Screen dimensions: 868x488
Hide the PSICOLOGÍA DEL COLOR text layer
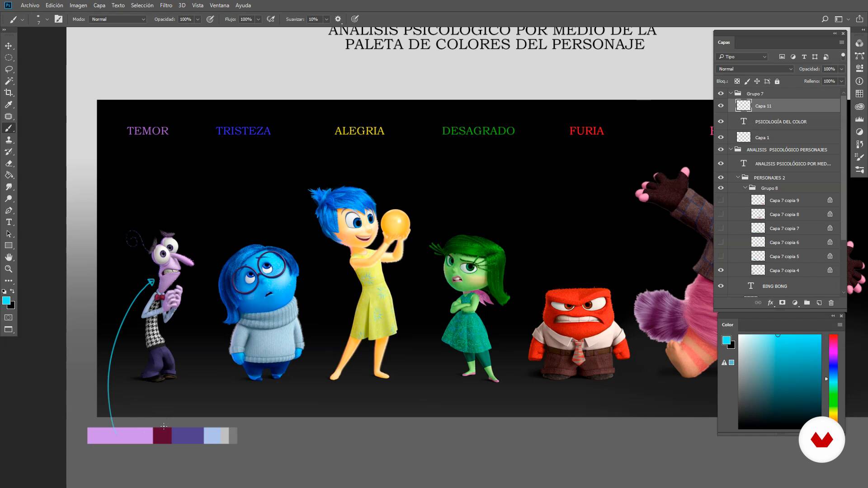721,122
